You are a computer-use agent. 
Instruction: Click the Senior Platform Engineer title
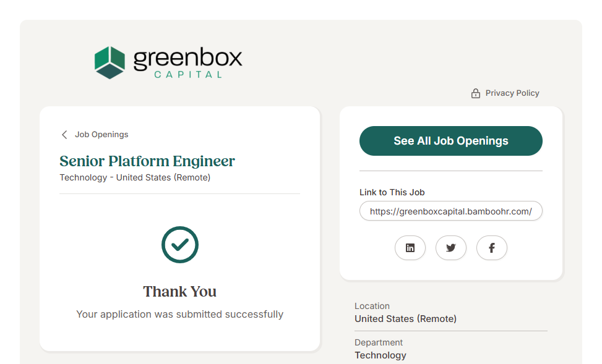pyautogui.click(x=147, y=161)
